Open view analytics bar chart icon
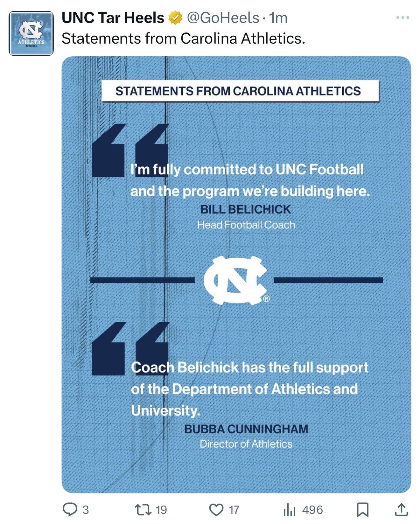The width and height of the screenshot is (420, 524). coord(289,510)
